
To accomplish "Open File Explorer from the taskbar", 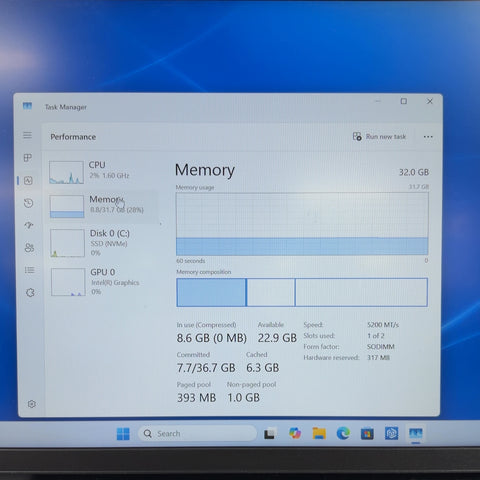I will click(319, 433).
